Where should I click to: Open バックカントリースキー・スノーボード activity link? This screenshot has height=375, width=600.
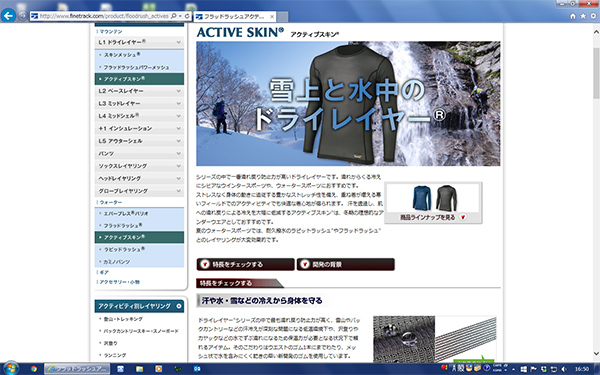(x=141, y=331)
